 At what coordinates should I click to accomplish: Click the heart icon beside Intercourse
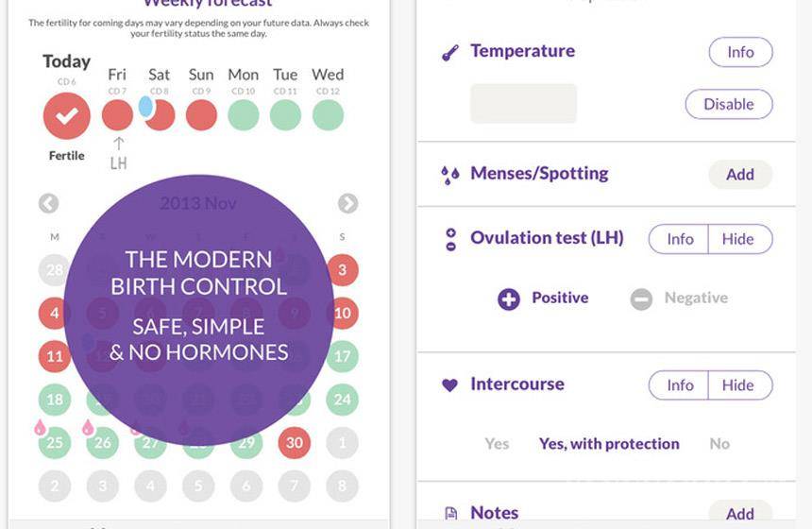[x=450, y=385]
